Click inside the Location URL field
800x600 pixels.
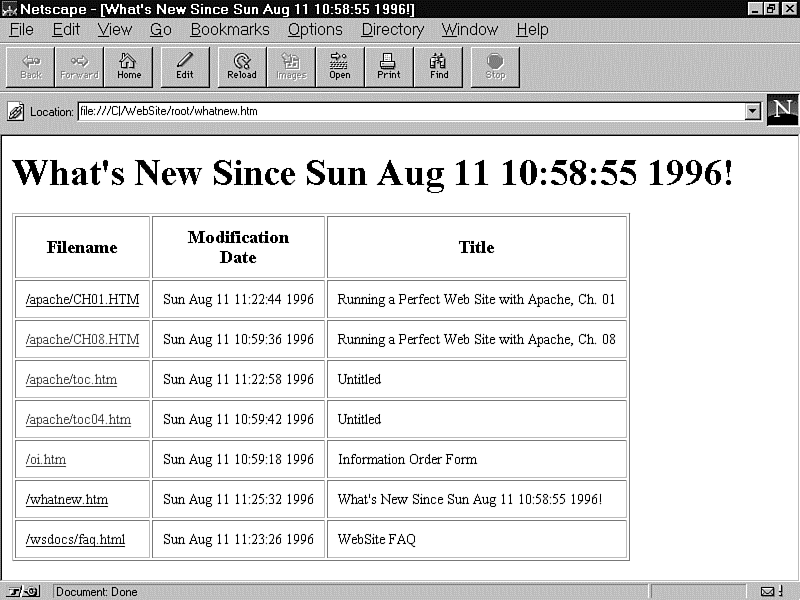point(410,111)
